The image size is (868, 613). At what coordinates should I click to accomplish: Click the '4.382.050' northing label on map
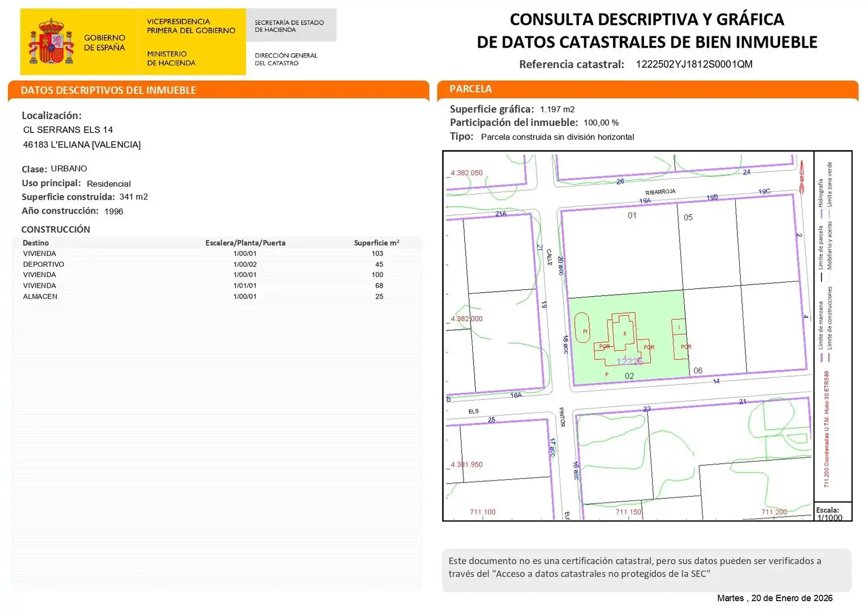click(467, 173)
